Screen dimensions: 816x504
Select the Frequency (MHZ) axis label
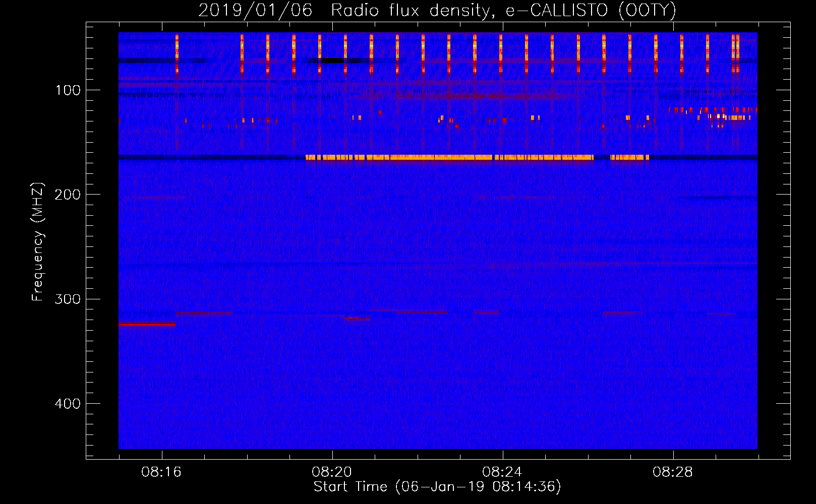[38, 242]
